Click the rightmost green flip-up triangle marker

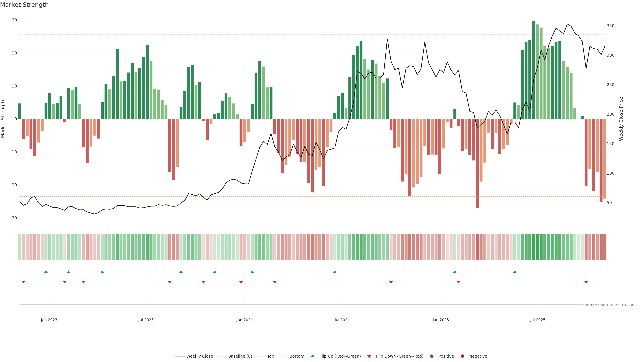point(515,272)
